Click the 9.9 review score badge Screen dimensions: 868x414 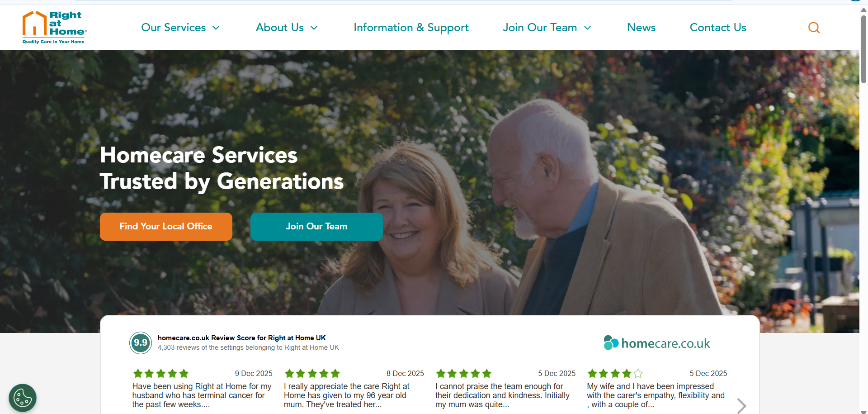pos(141,343)
